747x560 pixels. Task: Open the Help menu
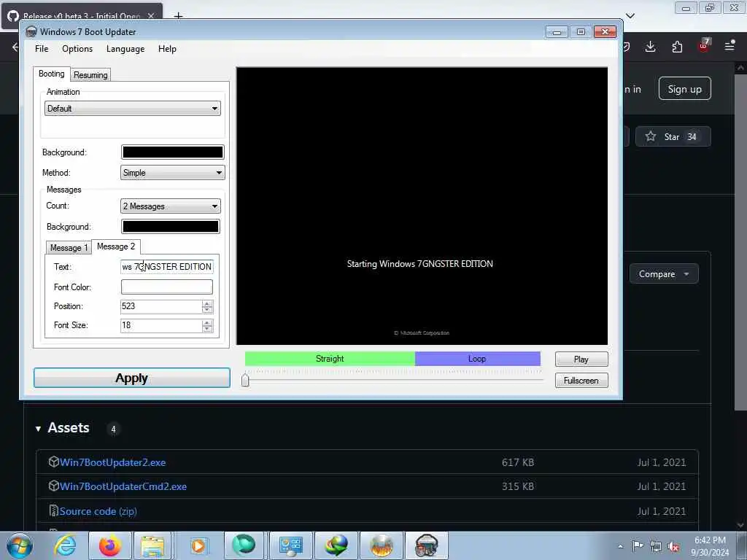167,49
